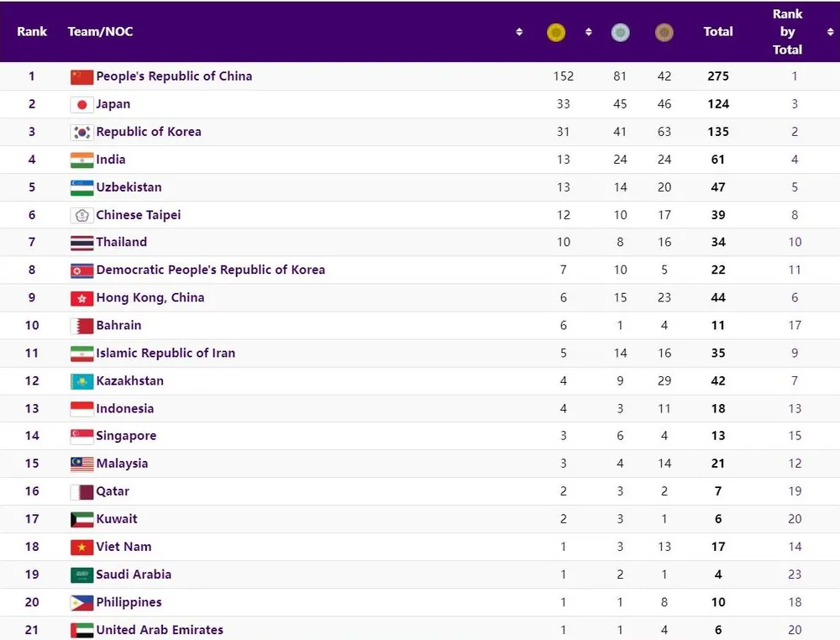Image resolution: width=840 pixels, height=640 pixels.
Task: Click the Kazakhstan flag icon
Action: [x=81, y=381]
